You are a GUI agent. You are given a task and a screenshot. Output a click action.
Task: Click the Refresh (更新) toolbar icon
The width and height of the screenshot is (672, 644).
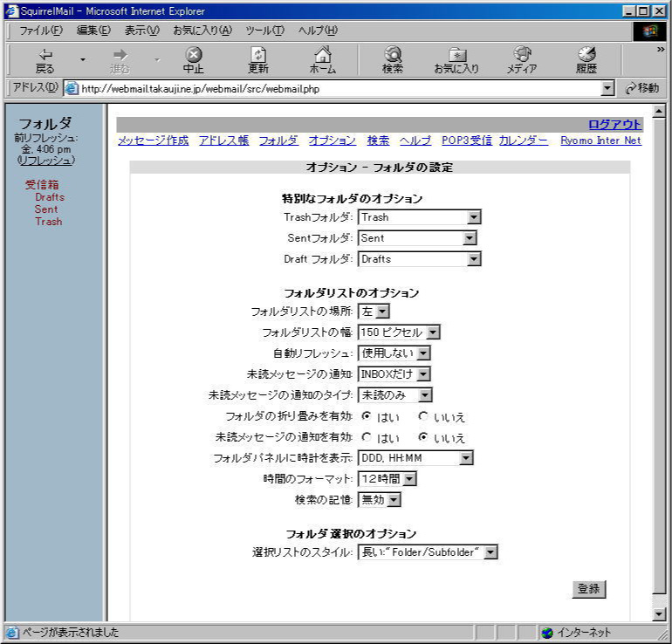click(258, 60)
